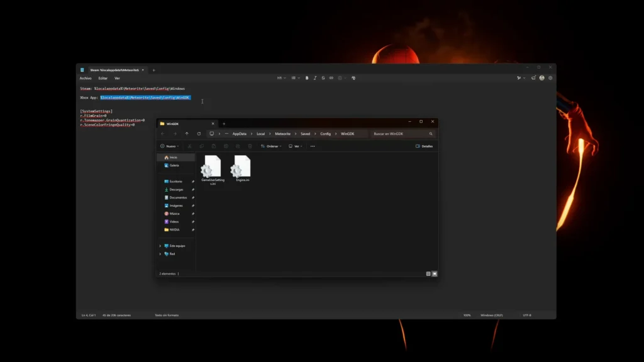Viewport: 644px width, 362px height.
Task: Click the rename icon in Explorer toolbar
Action: coord(226,146)
